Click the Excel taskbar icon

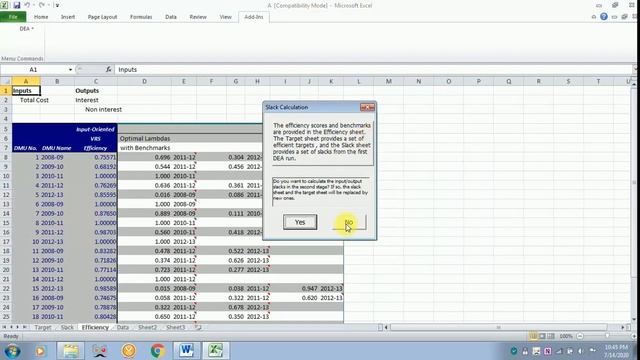click(x=215, y=351)
